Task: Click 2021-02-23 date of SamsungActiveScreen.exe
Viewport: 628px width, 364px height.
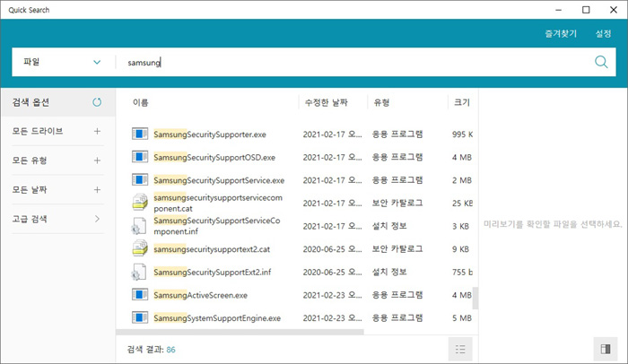Action: (x=332, y=295)
